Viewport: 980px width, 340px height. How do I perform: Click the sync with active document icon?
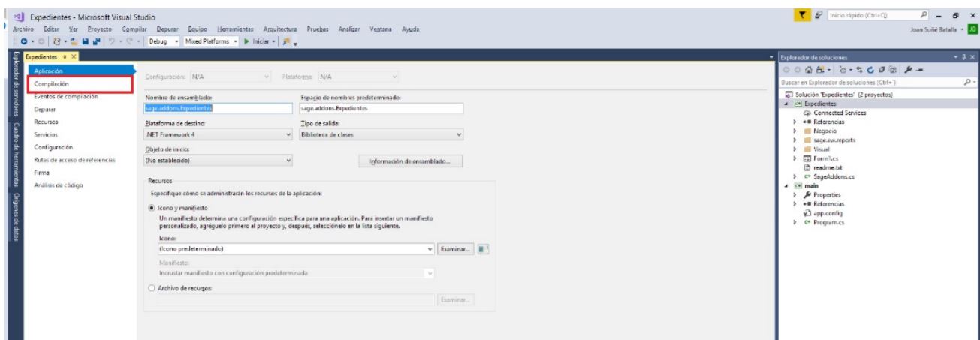coord(859,69)
